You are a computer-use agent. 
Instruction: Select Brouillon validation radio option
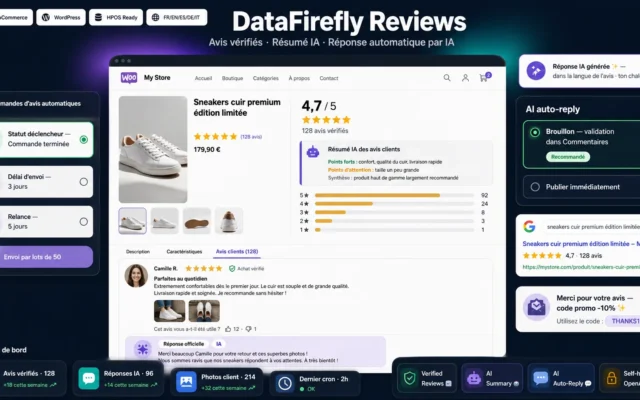click(535, 132)
